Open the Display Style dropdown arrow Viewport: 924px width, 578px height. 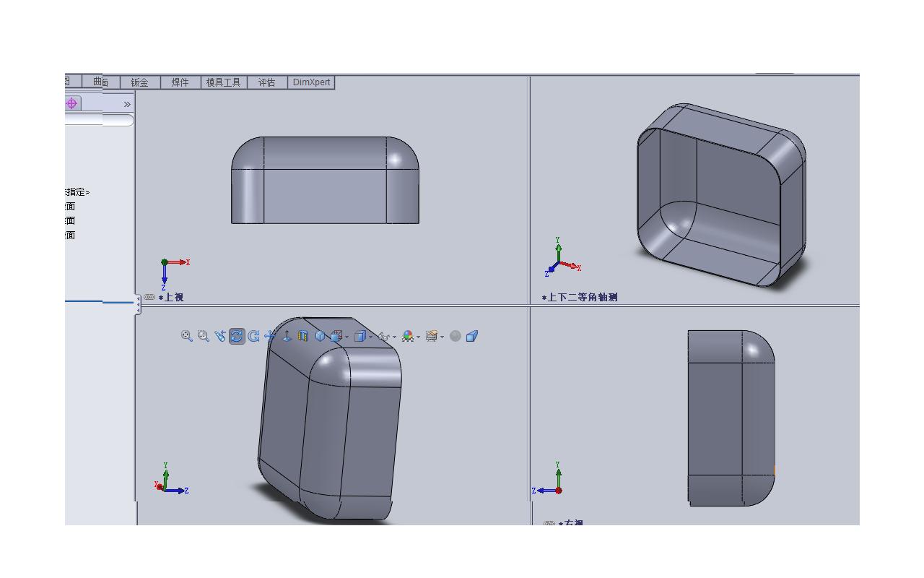pos(370,337)
